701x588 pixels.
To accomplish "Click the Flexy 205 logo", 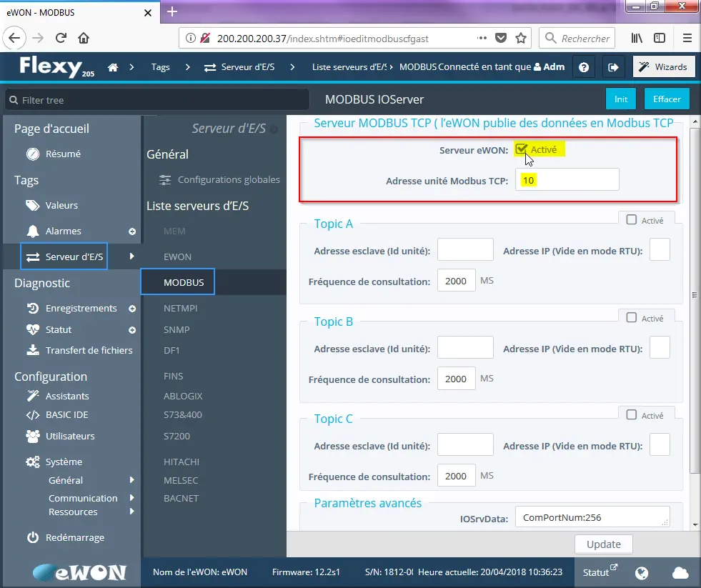I will [56, 67].
